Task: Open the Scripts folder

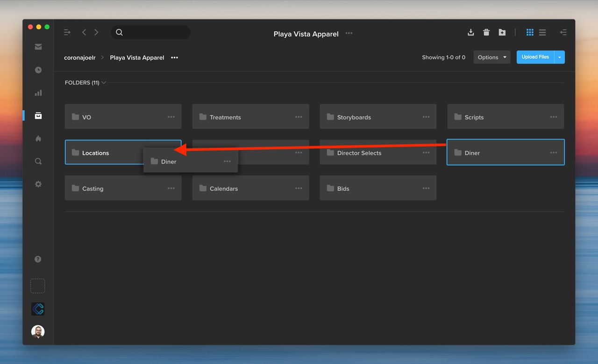Action: [505, 117]
